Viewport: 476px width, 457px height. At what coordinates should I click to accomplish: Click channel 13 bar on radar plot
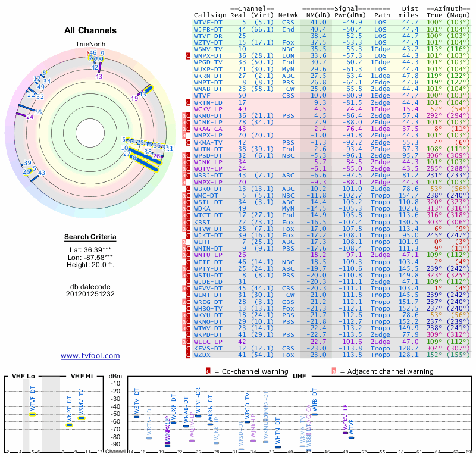click(148, 89)
